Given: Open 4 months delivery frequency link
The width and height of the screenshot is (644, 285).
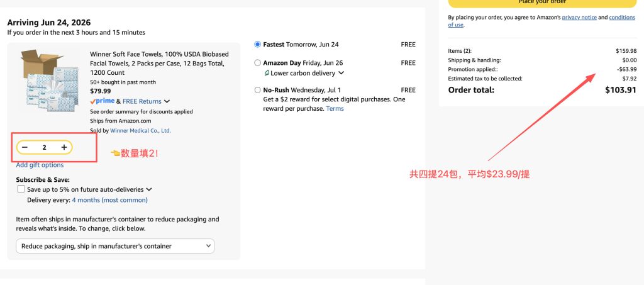Looking at the screenshot, I should 109,200.
